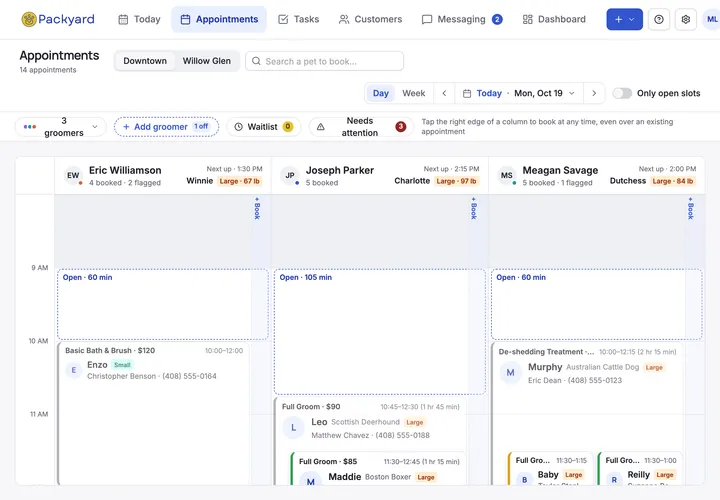This screenshot has height=500, width=720.
Task: Click Enzo's Small size tag
Action: (x=122, y=365)
